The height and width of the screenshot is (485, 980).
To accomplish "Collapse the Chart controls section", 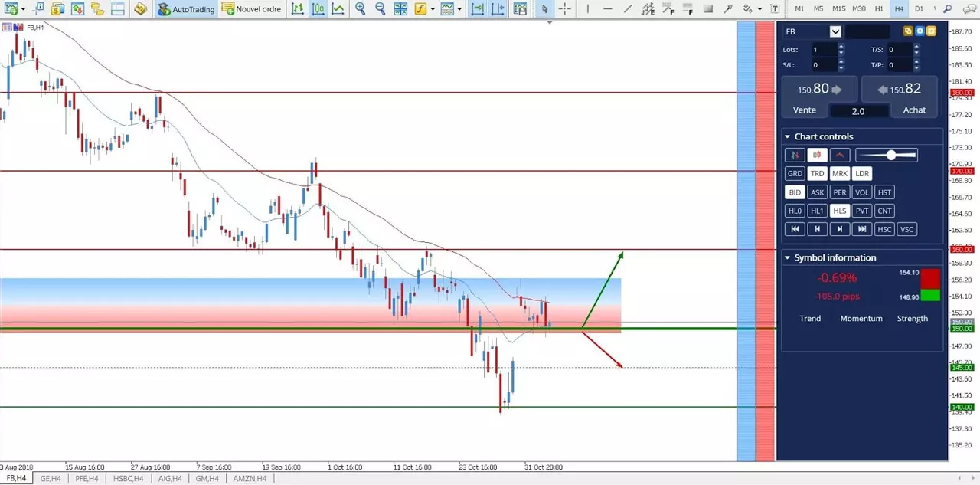I will tap(787, 137).
